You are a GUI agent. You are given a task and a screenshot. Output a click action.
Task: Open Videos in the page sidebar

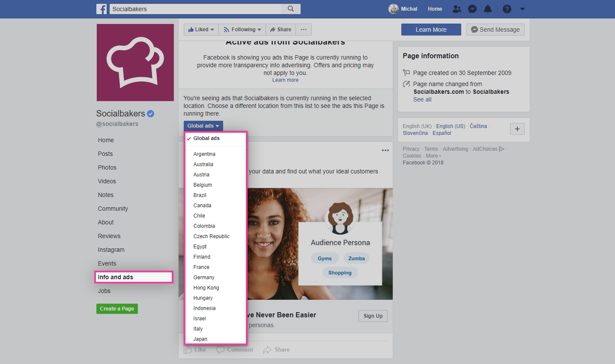[107, 181]
